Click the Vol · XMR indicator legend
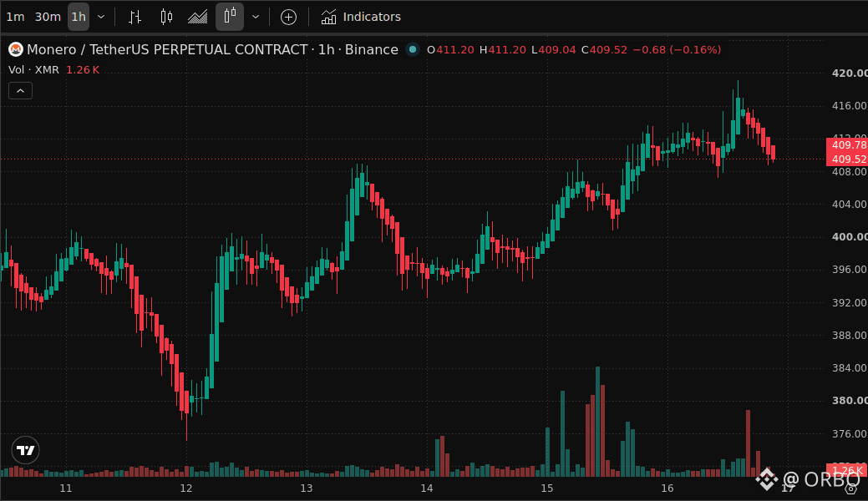Image resolution: width=868 pixels, height=501 pixels. 33,70
